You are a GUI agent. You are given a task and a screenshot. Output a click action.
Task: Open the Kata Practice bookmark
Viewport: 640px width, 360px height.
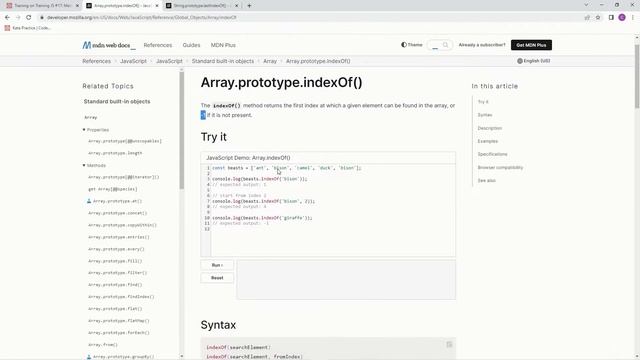click(27, 28)
